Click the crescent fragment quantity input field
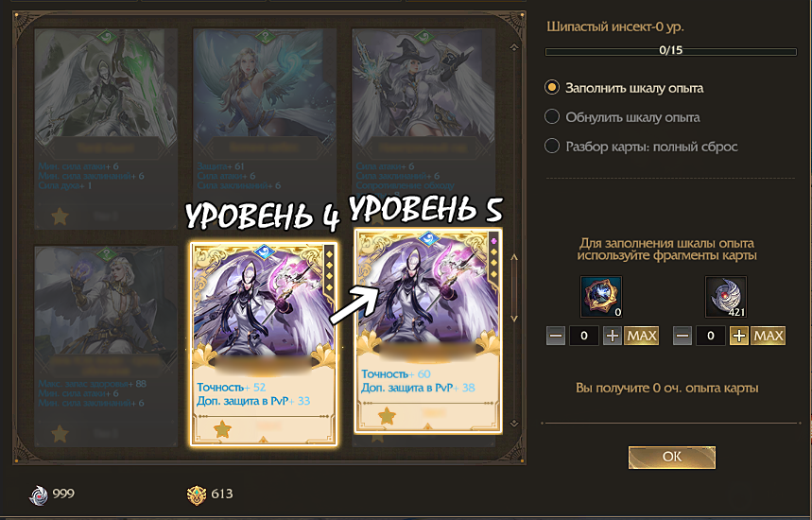 pos(711,336)
